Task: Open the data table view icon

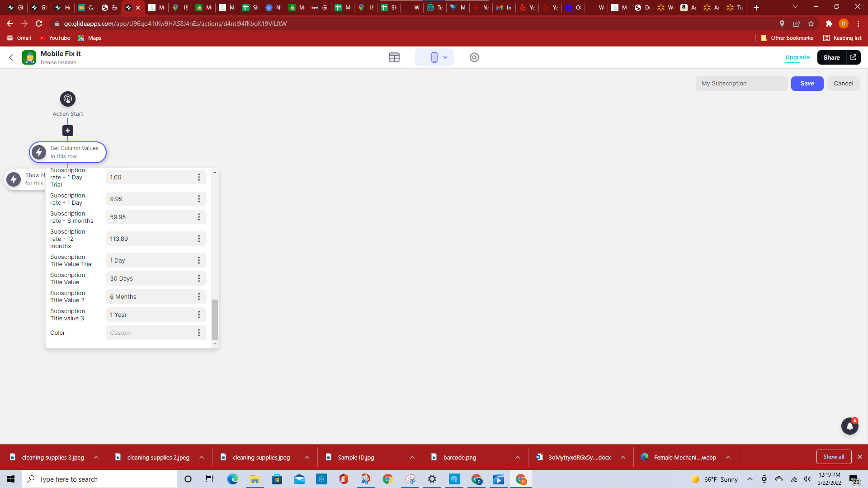Action: (394, 57)
